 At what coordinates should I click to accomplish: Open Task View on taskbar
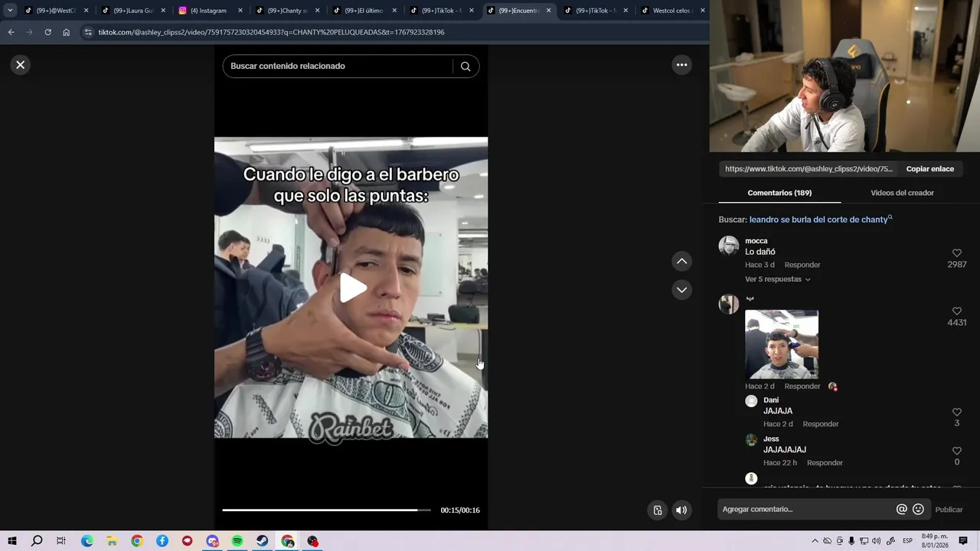tap(61, 541)
